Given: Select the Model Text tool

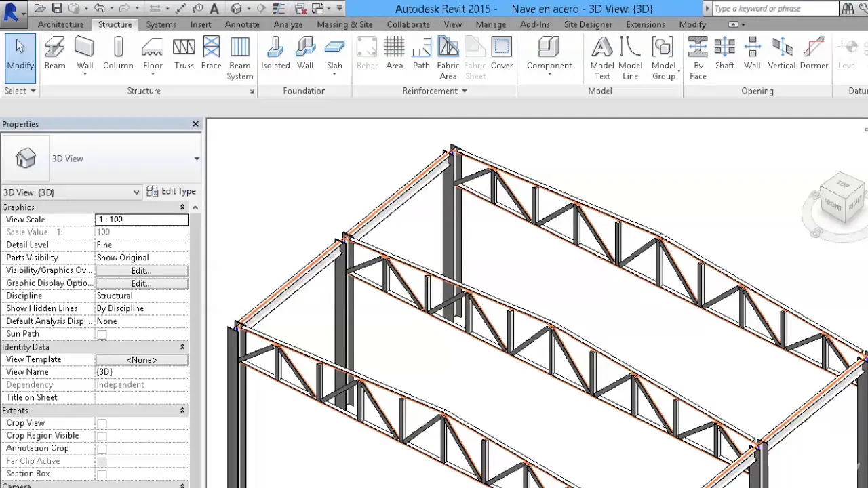Looking at the screenshot, I should [601, 58].
